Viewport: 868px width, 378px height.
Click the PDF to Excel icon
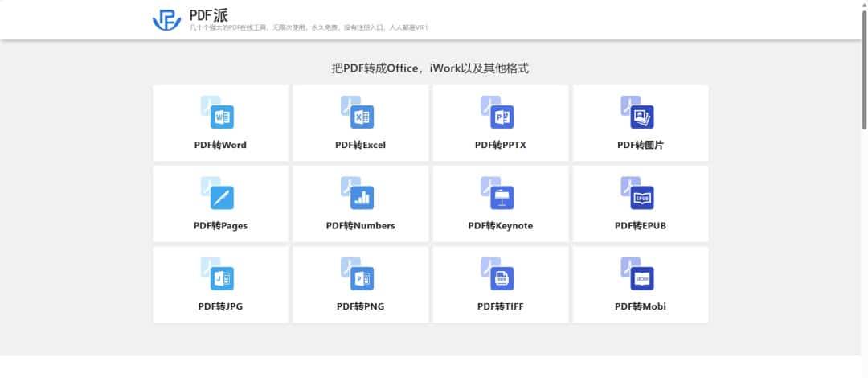tap(357, 113)
